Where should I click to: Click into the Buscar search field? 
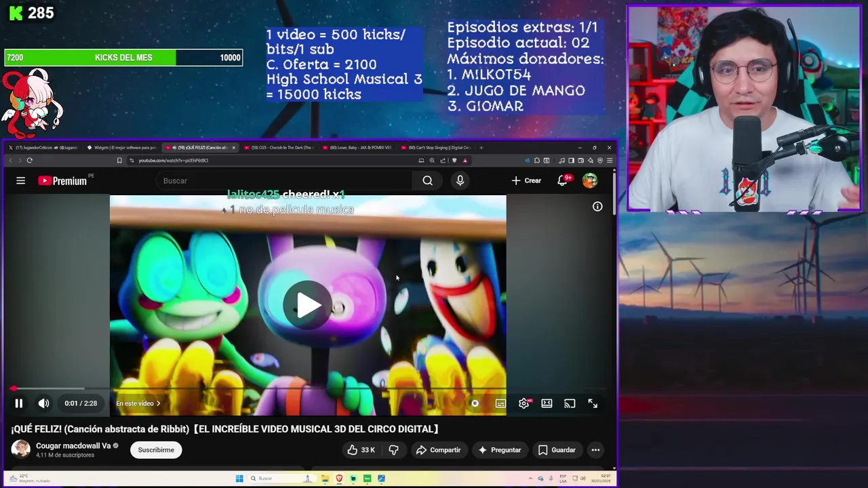pyautogui.click(x=285, y=180)
